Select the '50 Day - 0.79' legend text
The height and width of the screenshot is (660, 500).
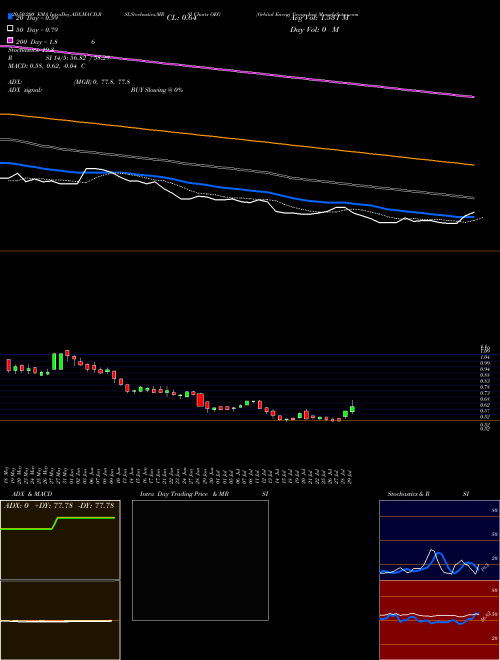(37, 30)
